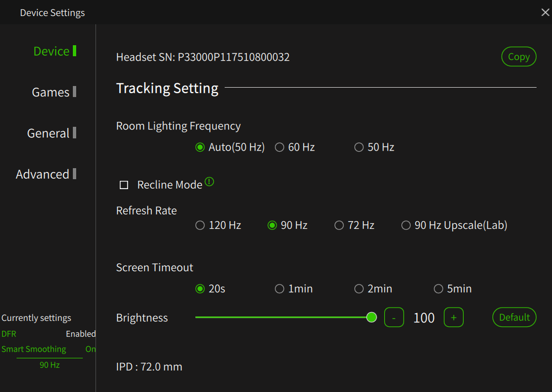Close the Device Settings window
Image resolution: width=552 pixels, height=392 pixels.
(545, 13)
